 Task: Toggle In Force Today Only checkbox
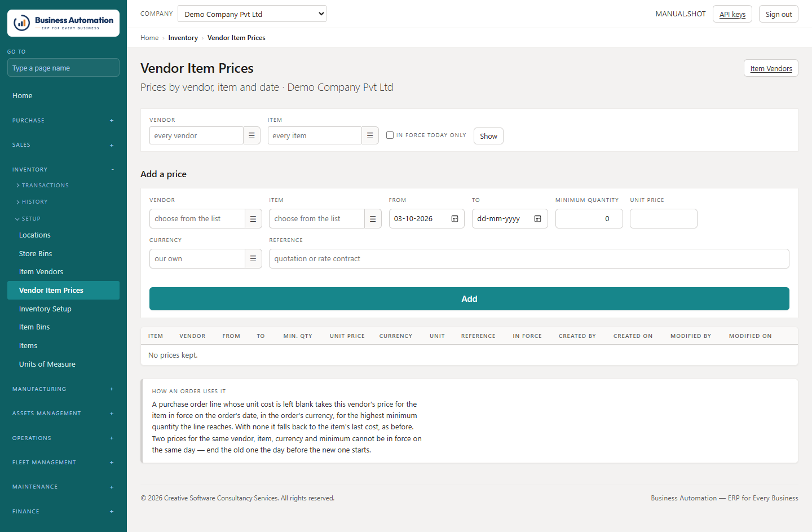point(390,135)
